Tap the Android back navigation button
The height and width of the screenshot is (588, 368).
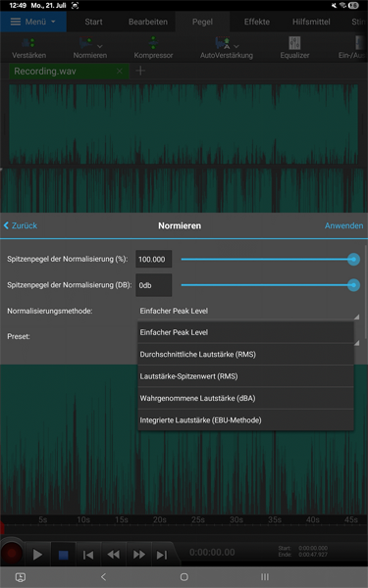[x=104, y=577]
